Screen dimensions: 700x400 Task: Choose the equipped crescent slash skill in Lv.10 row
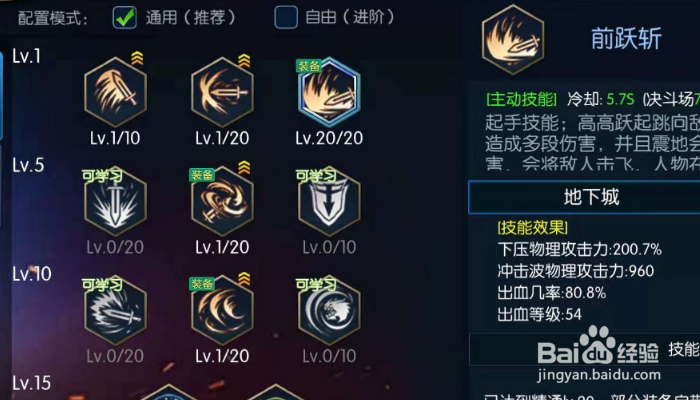coord(222,310)
